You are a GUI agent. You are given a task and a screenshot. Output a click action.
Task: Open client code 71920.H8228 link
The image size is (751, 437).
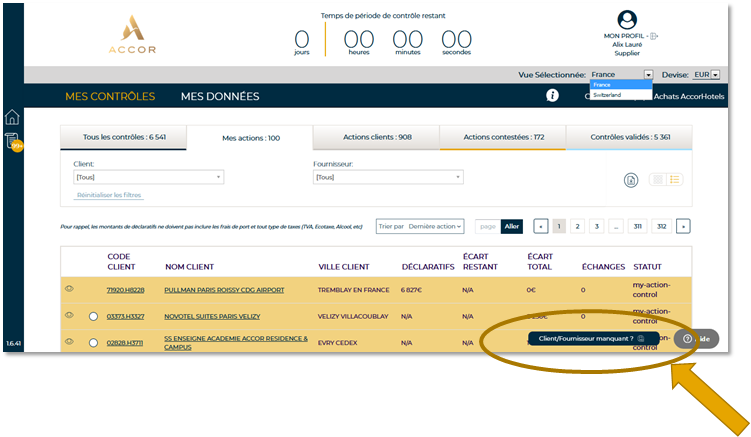click(125, 290)
